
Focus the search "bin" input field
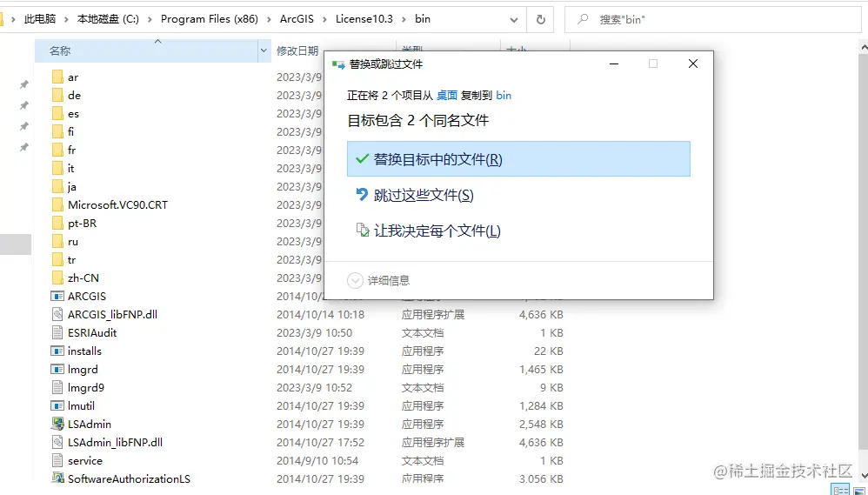click(714, 19)
